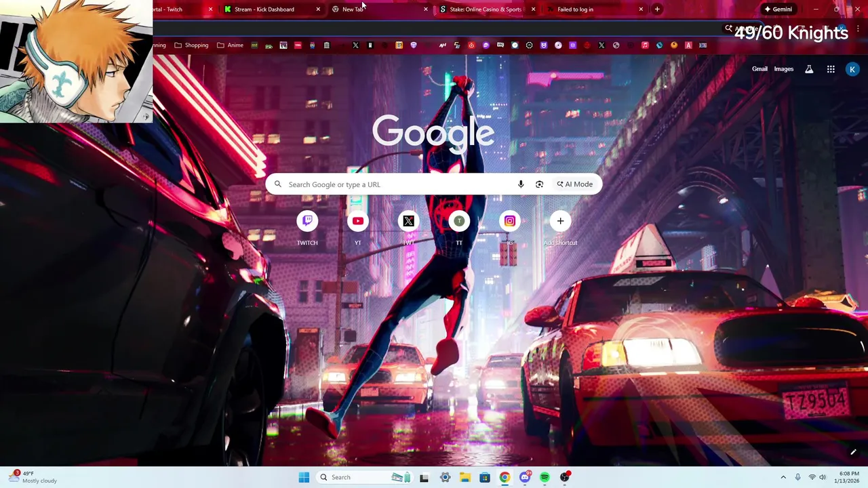Open the Gemini button in title bar
This screenshot has width=868, height=488.
pos(778,9)
